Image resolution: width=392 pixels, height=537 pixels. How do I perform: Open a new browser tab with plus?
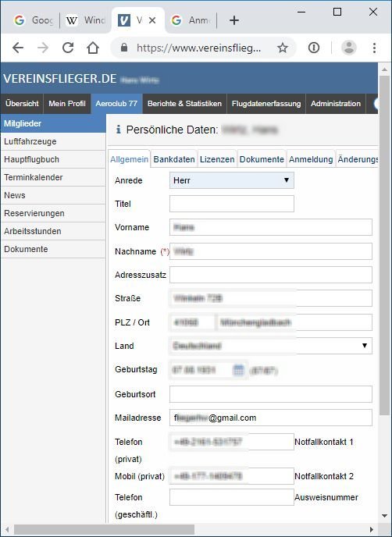tap(234, 20)
